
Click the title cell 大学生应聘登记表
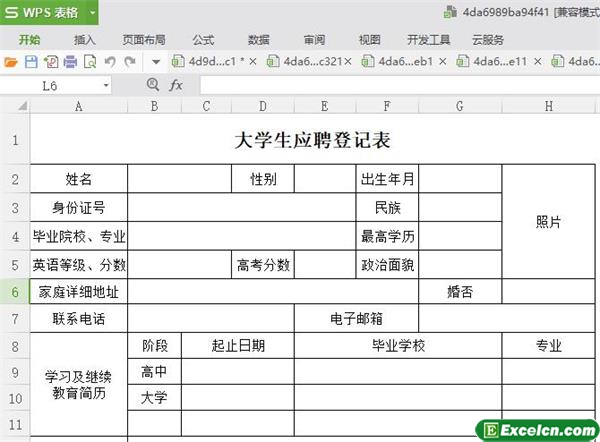point(313,140)
